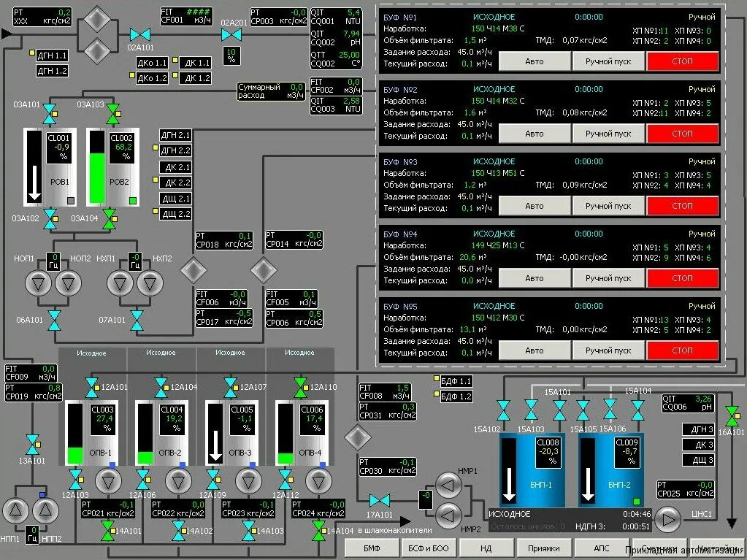Screen dimensions: 747x560
Task: Click green valve 14A104
Action: pos(318,531)
